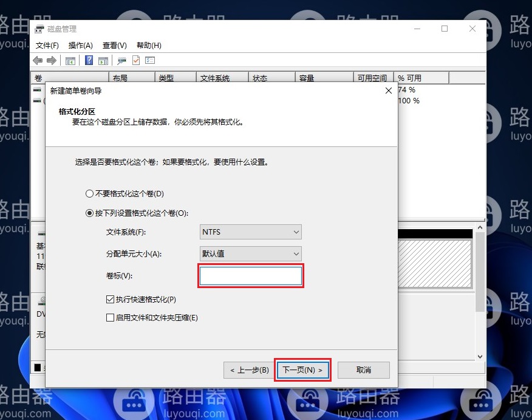Select 按下列设置格式化这个卷(O) radio button

89,213
